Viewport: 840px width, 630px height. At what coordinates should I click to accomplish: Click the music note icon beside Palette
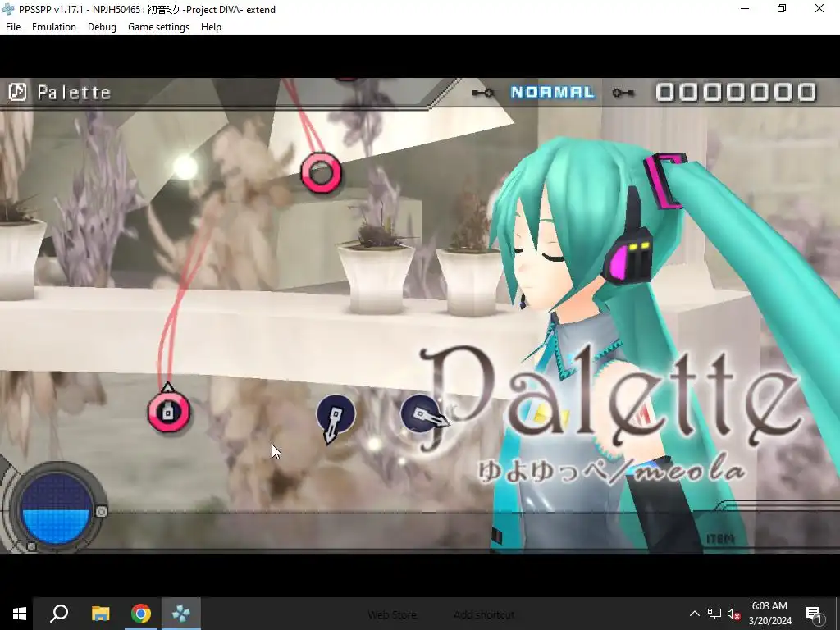coord(18,92)
